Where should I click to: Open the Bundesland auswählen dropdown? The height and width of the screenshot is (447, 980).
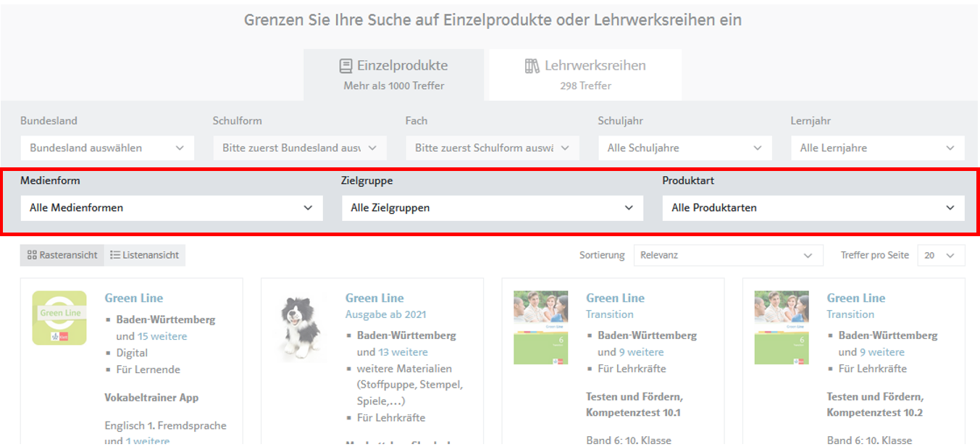pyautogui.click(x=107, y=148)
